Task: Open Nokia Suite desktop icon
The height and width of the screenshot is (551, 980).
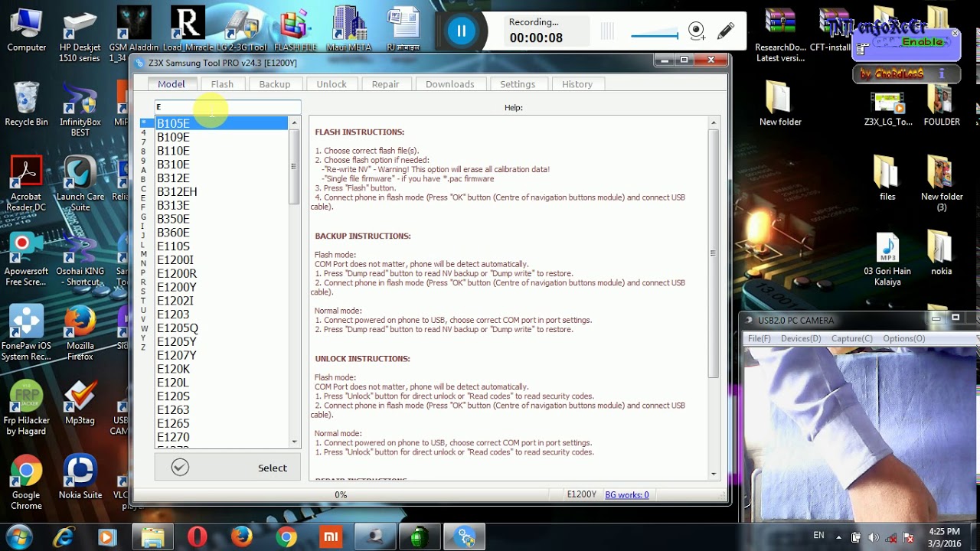Action: coord(80,477)
